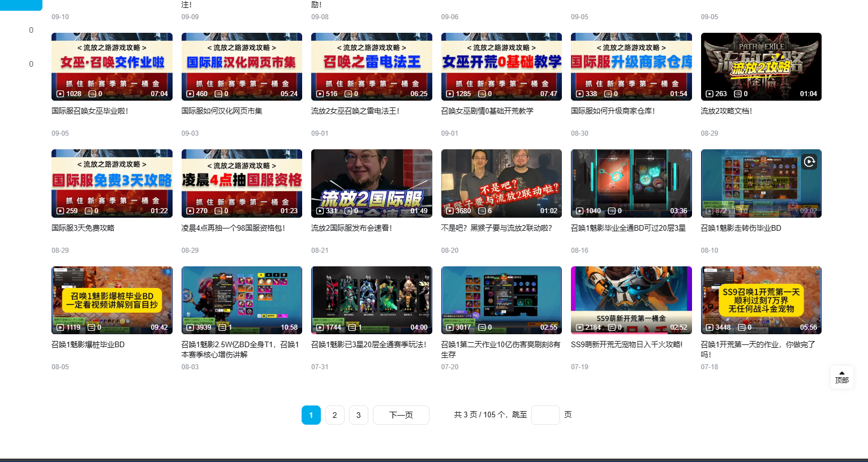The image size is (868, 462).
Task: Go to page 2 of videos
Action: click(335, 415)
